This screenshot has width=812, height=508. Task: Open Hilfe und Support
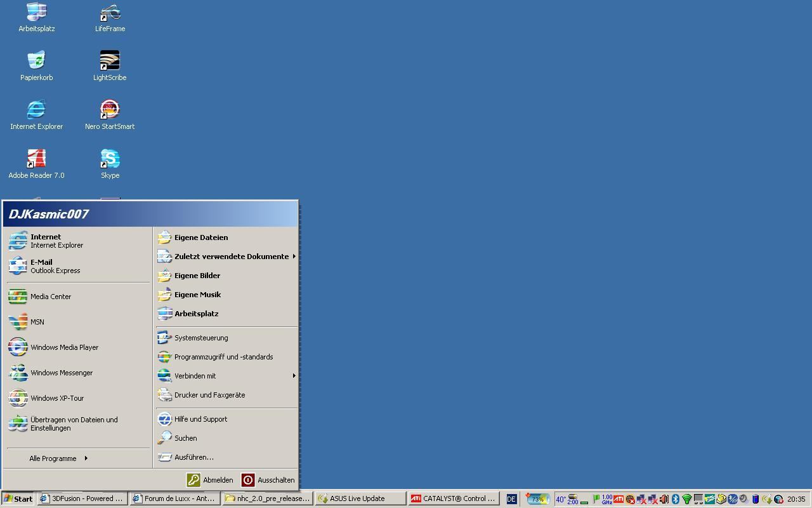pyautogui.click(x=226, y=419)
